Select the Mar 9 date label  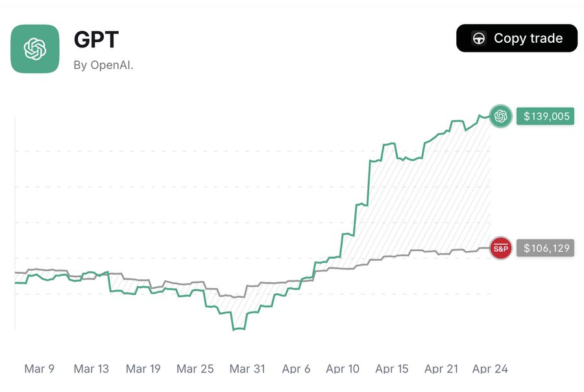(39, 369)
